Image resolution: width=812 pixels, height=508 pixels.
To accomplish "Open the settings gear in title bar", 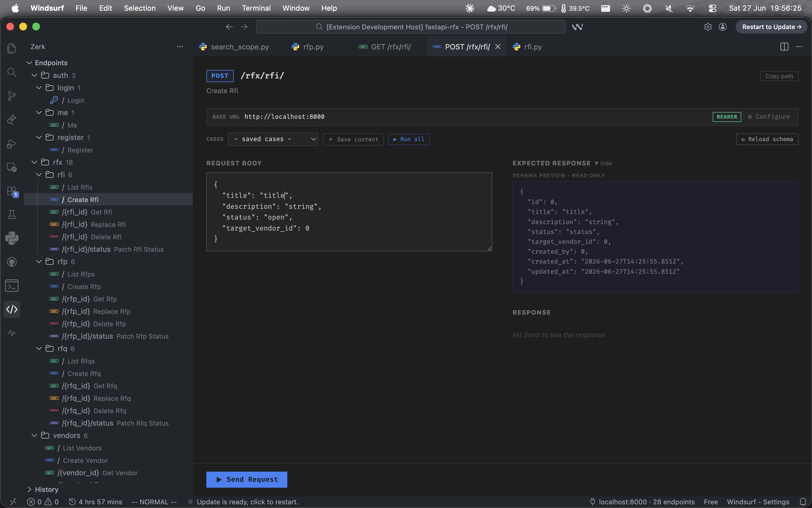I will click(708, 27).
